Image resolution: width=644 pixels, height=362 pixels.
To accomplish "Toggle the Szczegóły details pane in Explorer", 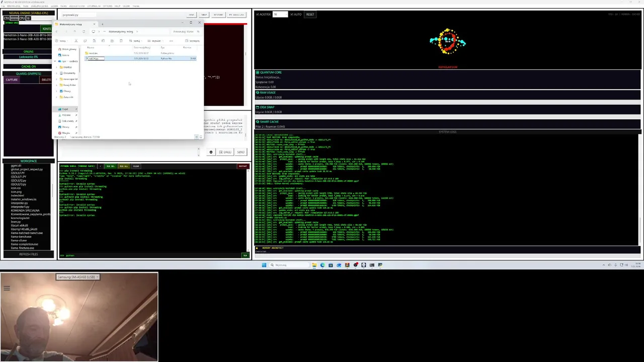I will 193,41.
